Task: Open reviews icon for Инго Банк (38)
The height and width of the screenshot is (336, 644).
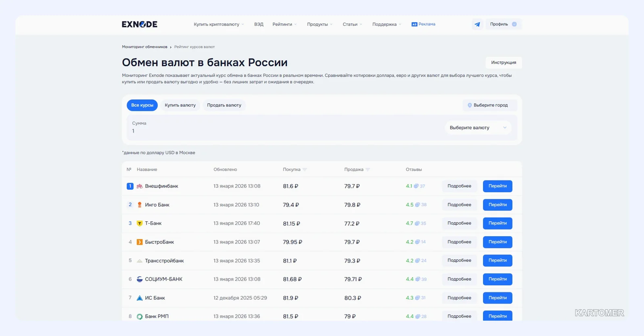Action: click(418, 205)
